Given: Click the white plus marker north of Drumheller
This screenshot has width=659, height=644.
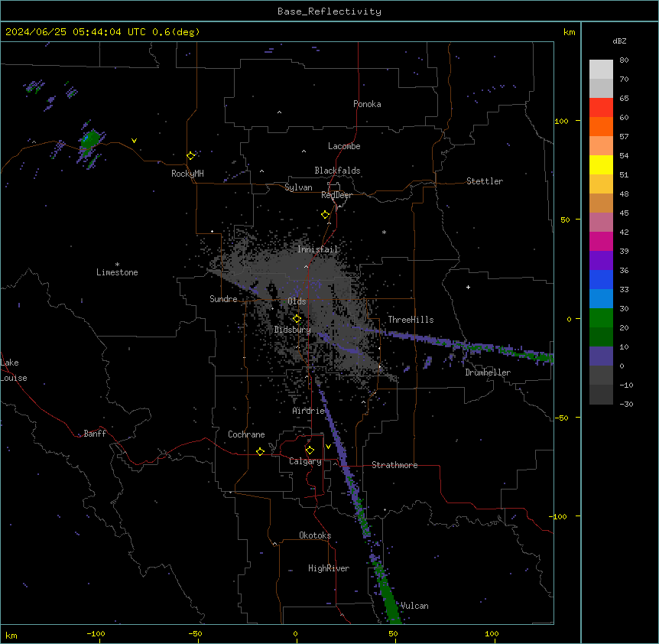Looking at the screenshot, I should [468, 287].
